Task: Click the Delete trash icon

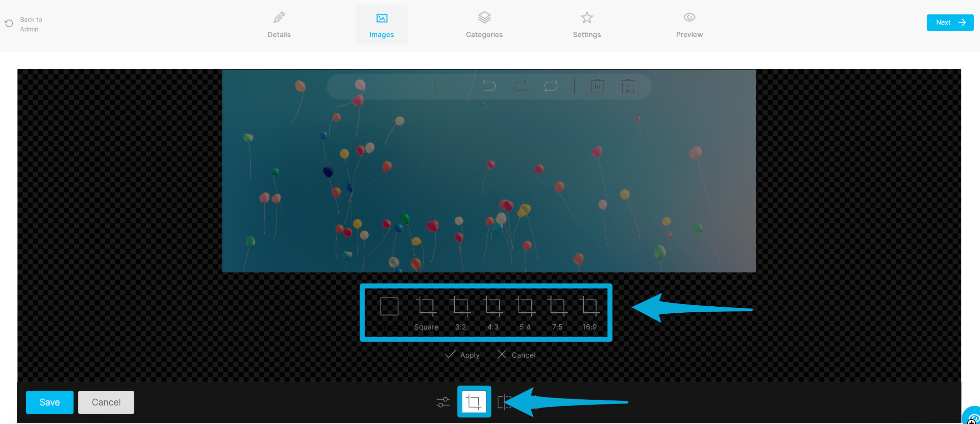Action: (597, 86)
